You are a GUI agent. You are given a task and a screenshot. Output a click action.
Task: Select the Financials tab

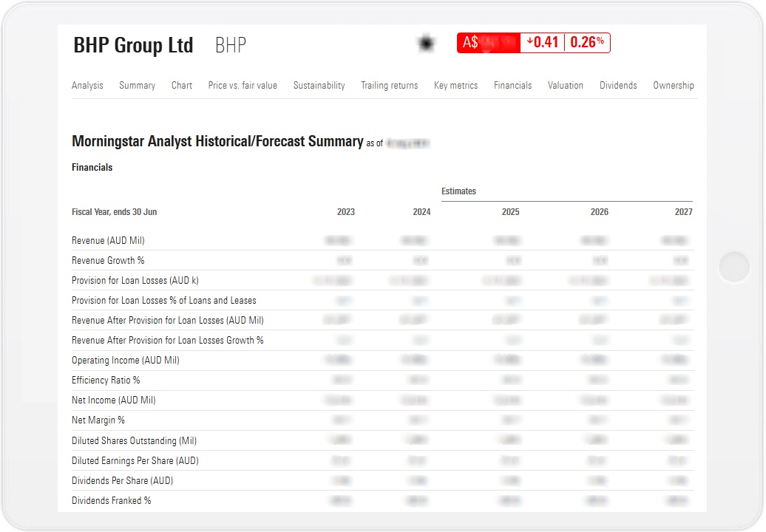tap(512, 85)
